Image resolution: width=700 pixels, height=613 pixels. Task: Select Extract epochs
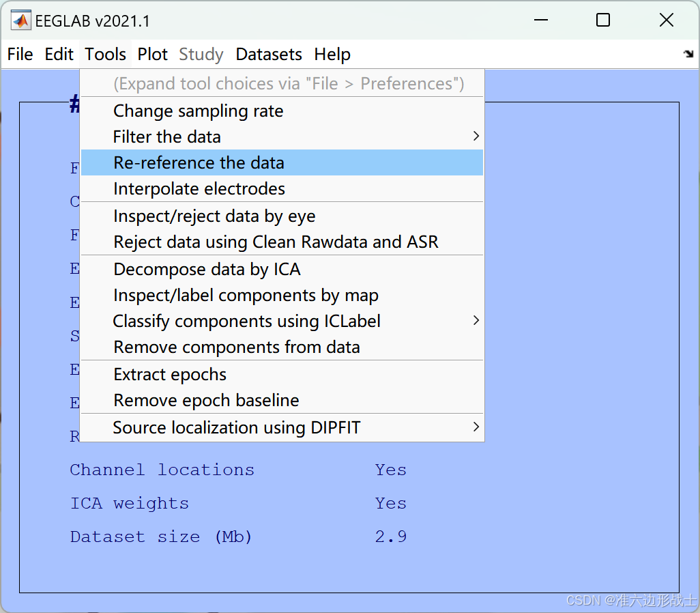click(x=282, y=374)
